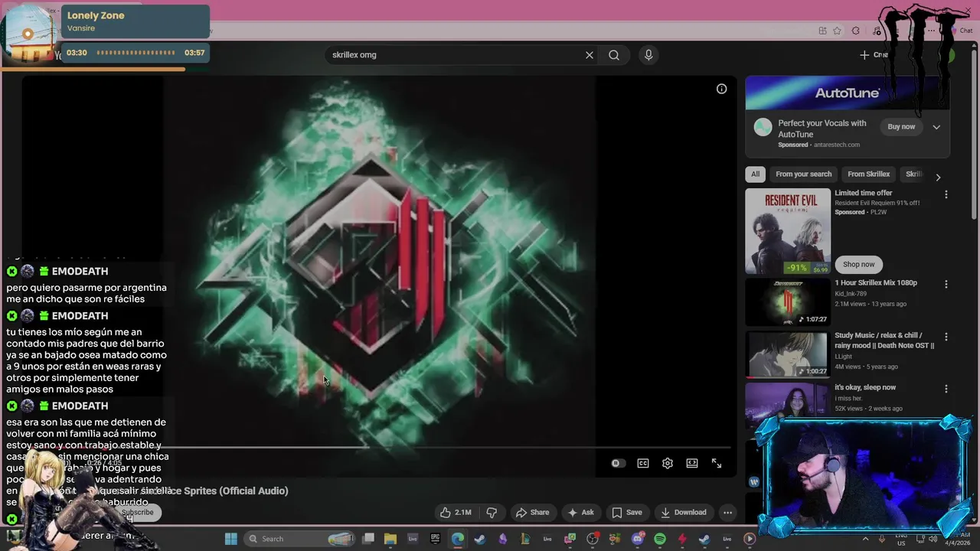Select the 'From Skrillex' chip

pyautogui.click(x=868, y=174)
